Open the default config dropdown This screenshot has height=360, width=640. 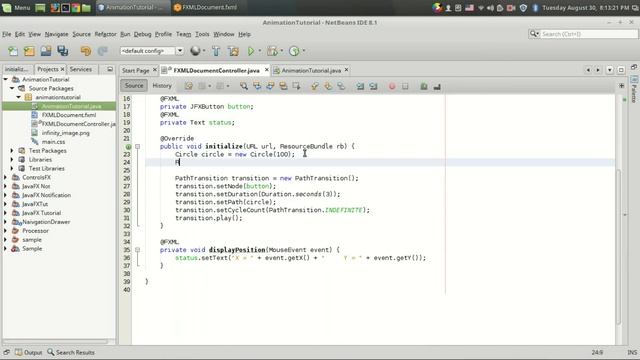click(180, 51)
